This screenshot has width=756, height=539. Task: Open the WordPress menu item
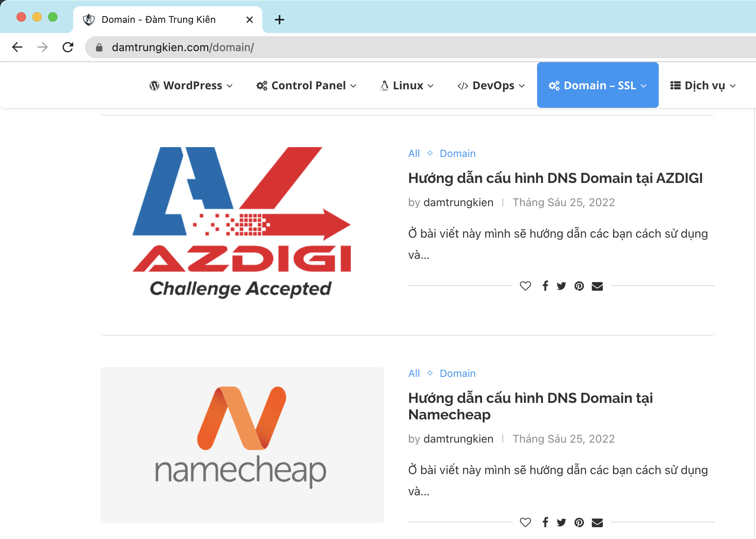(191, 85)
